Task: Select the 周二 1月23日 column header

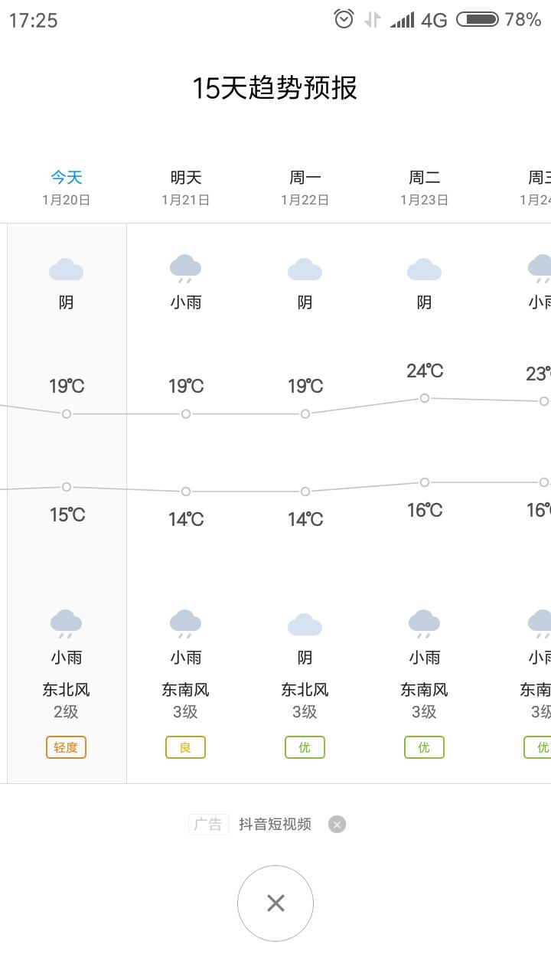Action: [425, 188]
